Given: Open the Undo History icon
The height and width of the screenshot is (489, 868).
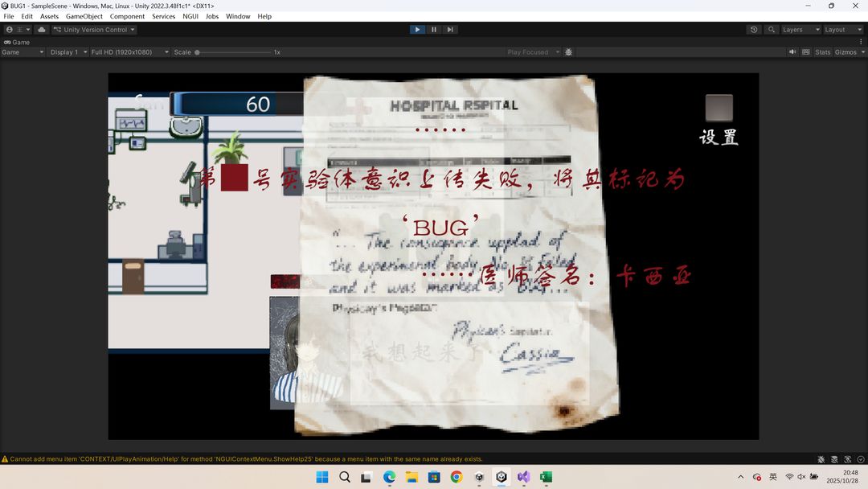Looking at the screenshot, I should point(754,30).
